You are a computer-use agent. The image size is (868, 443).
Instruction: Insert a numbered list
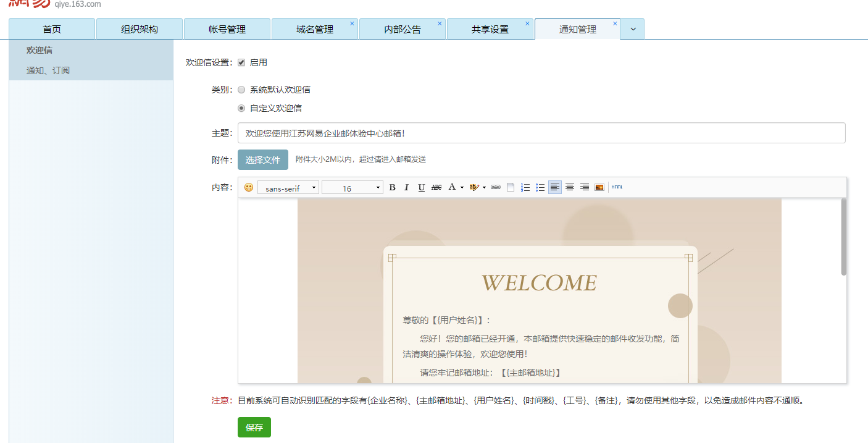525,187
